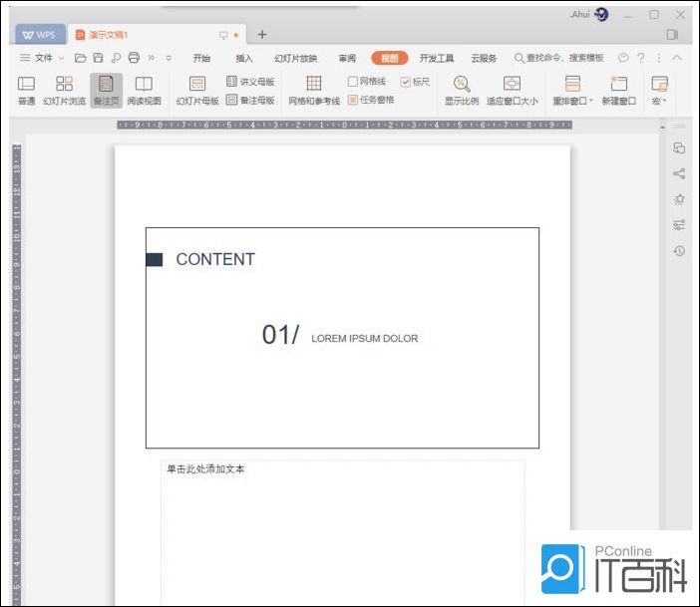
Task: Open the vertical dots more options menu
Action: [x=659, y=58]
